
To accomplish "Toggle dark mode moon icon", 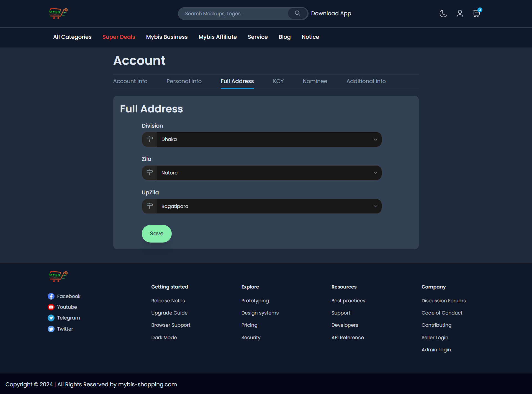I will (x=443, y=14).
